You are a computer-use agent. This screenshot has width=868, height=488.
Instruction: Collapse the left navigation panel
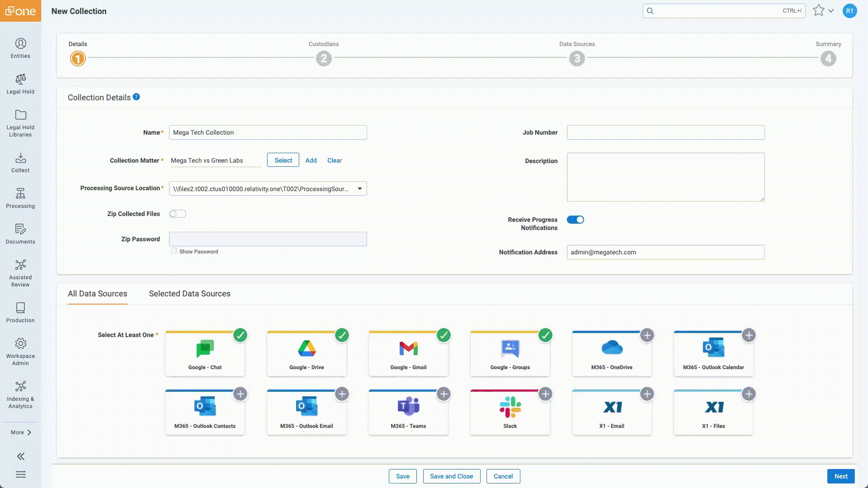pyautogui.click(x=20, y=456)
